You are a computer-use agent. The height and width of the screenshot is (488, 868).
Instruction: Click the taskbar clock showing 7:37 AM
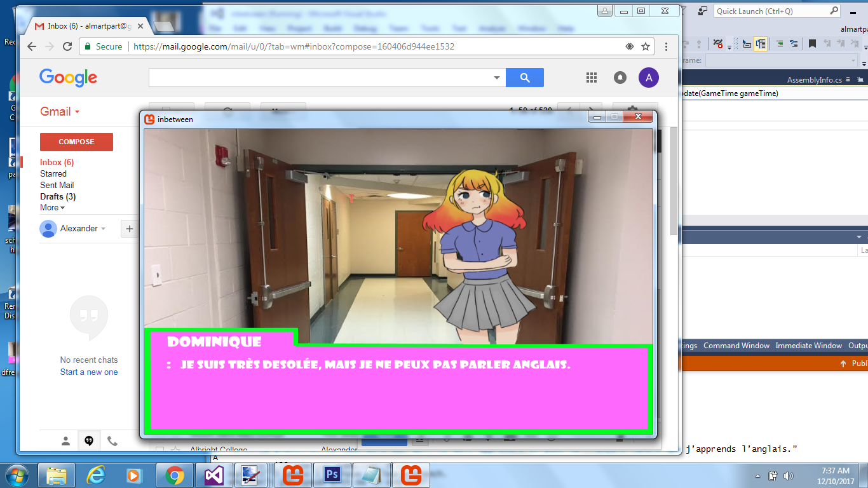834,475
